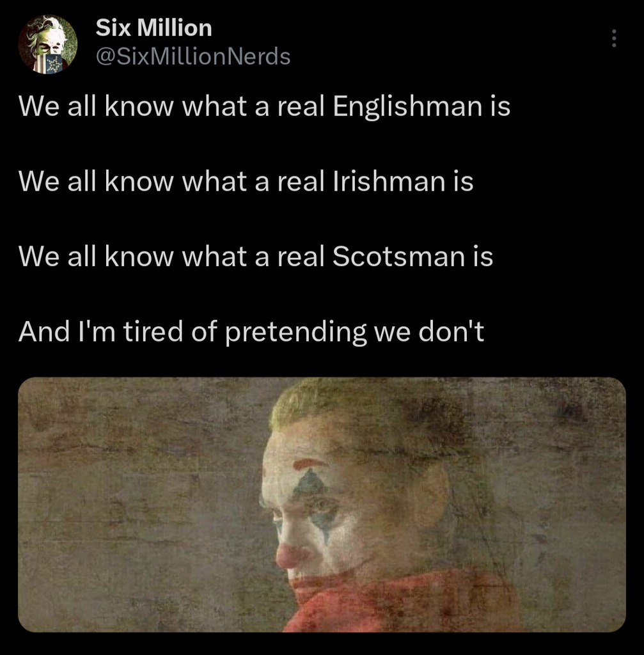Open the attached clown painting image
Screen dimensions: 644x655
[322, 505]
